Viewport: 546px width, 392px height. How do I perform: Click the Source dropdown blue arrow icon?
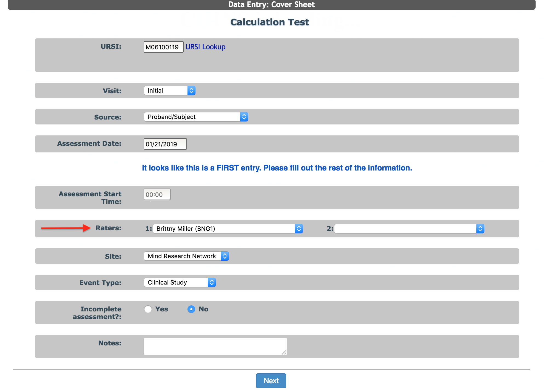(244, 117)
